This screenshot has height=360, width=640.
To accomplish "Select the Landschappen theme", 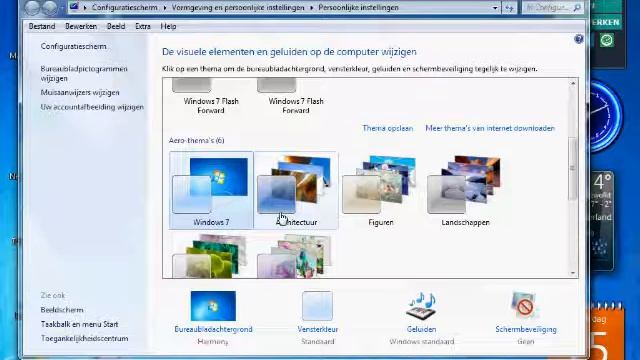I will point(465,191).
